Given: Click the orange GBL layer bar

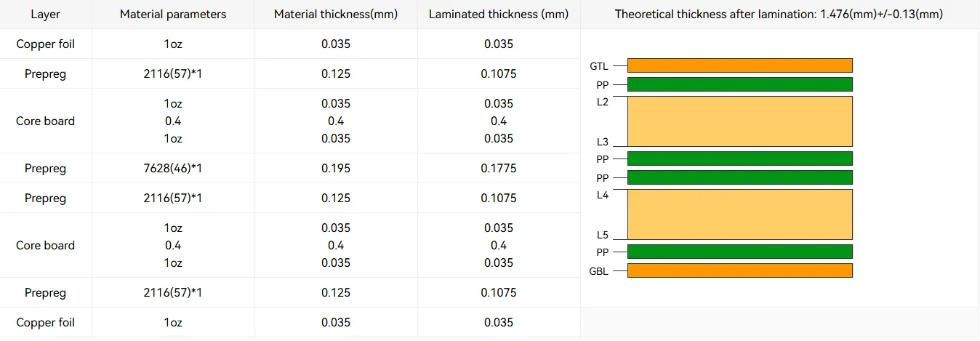Looking at the screenshot, I should tap(739, 270).
